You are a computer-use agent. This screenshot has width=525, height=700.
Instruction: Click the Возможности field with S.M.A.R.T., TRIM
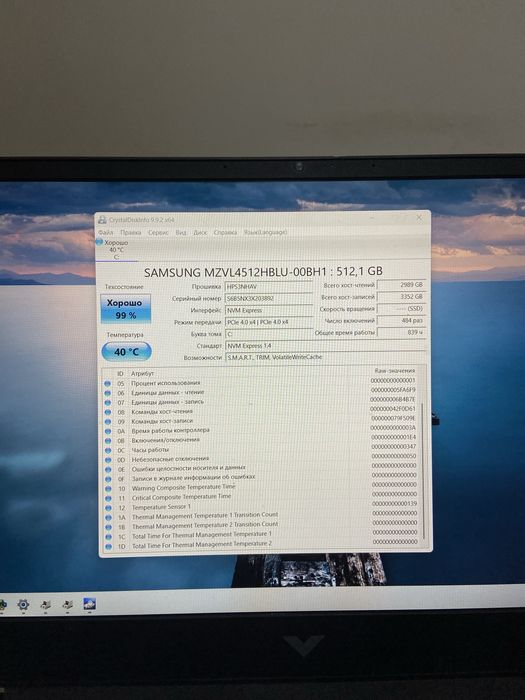(x=325, y=357)
